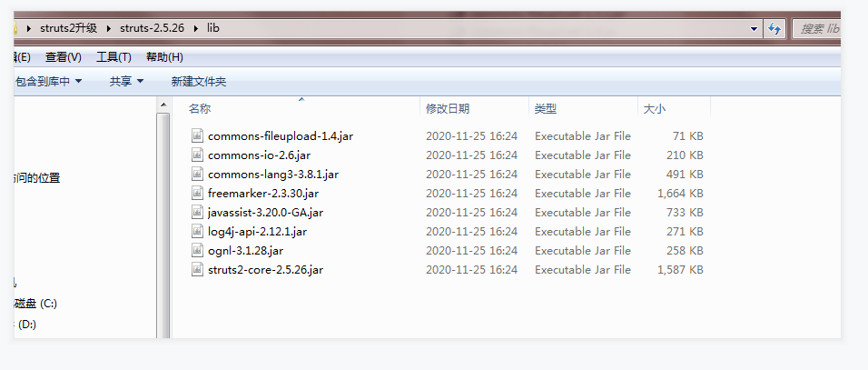
Task: Go to the struts2升级 folder in the breadcrumb
Action: coord(69,28)
